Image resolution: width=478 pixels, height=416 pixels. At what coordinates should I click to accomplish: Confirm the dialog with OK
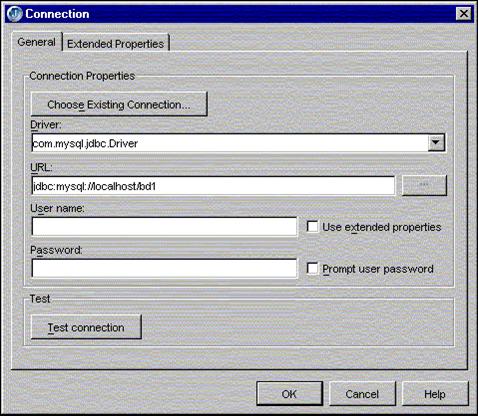pyautogui.click(x=289, y=394)
